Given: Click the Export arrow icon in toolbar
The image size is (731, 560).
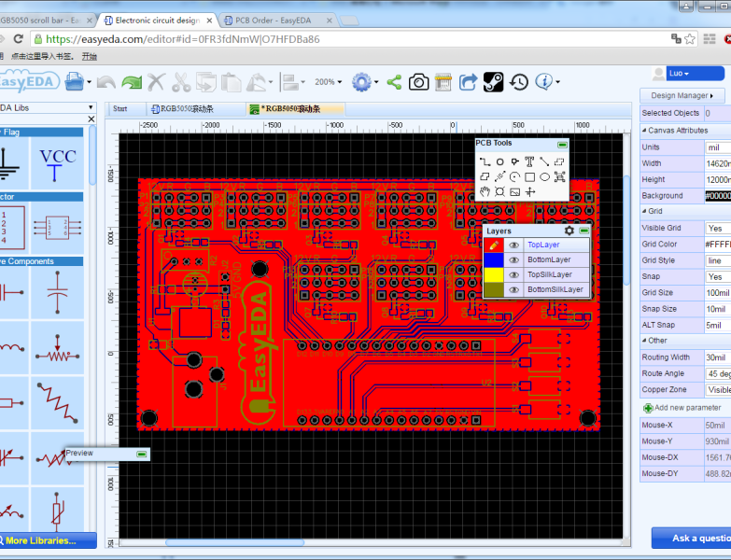Looking at the screenshot, I should tap(468, 82).
